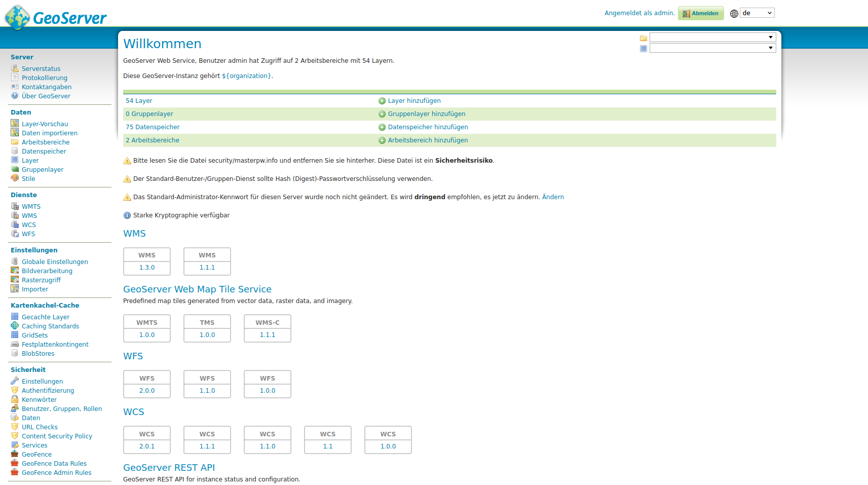Click the Kennwörter lock icon in the sidebar
The height and width of the screenshot is (485, 868).
pos(15,399)
